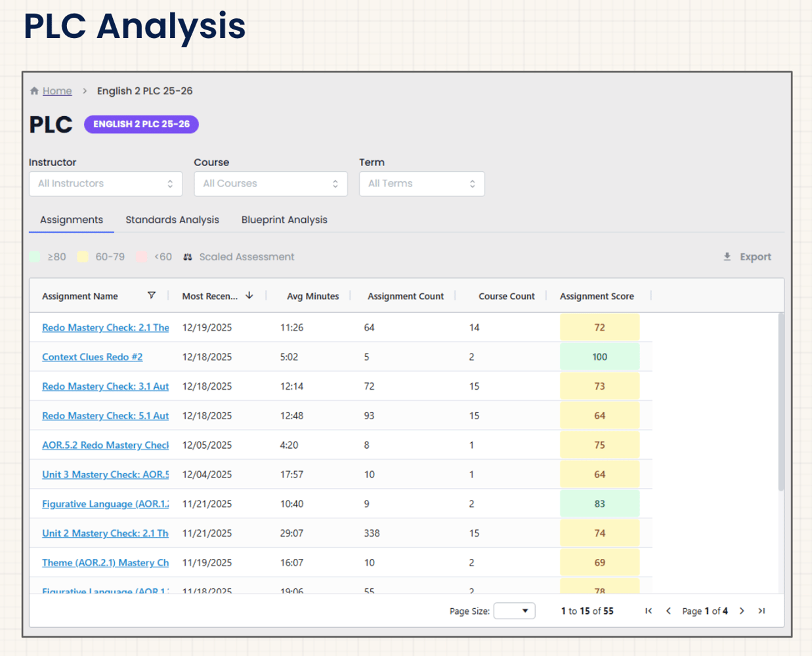
Task: Open Redo Mastery Check: 2.1 The link
Action: point(106,327)
